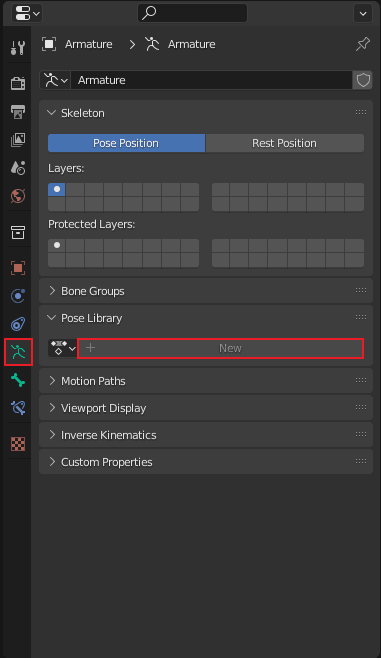
Task: Collapse the Skeleton panel
Action: [52, 113]
